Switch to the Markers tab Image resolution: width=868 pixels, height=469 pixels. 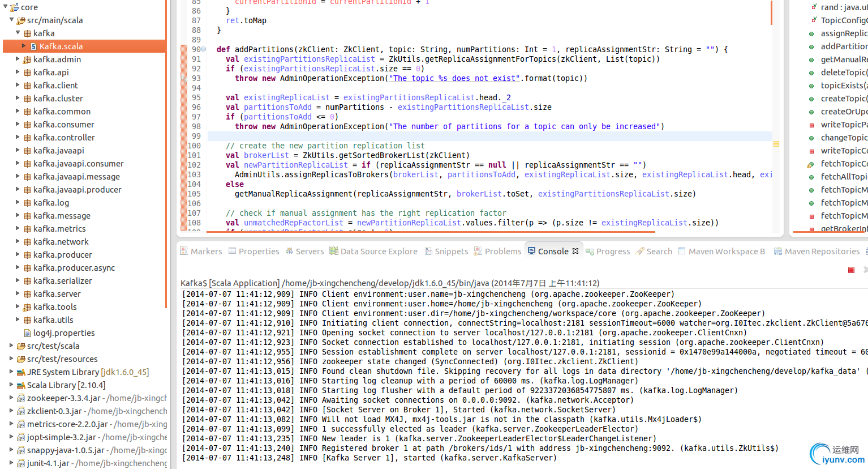[x=201, y=251]
